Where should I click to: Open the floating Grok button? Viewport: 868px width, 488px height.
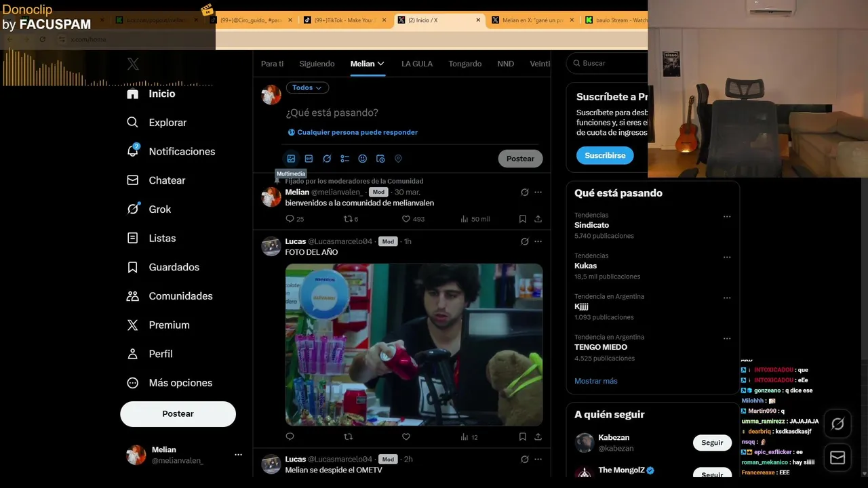pyautogui.click(x=837, y=424)
